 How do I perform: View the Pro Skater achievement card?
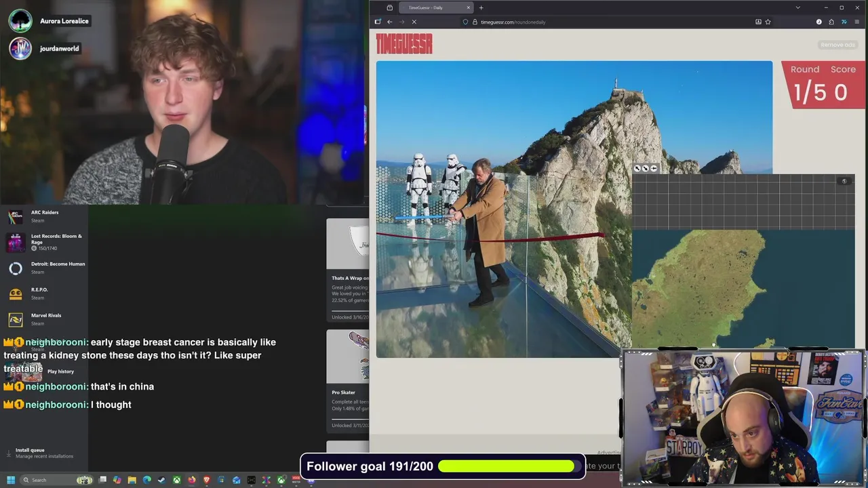[348, 381]
